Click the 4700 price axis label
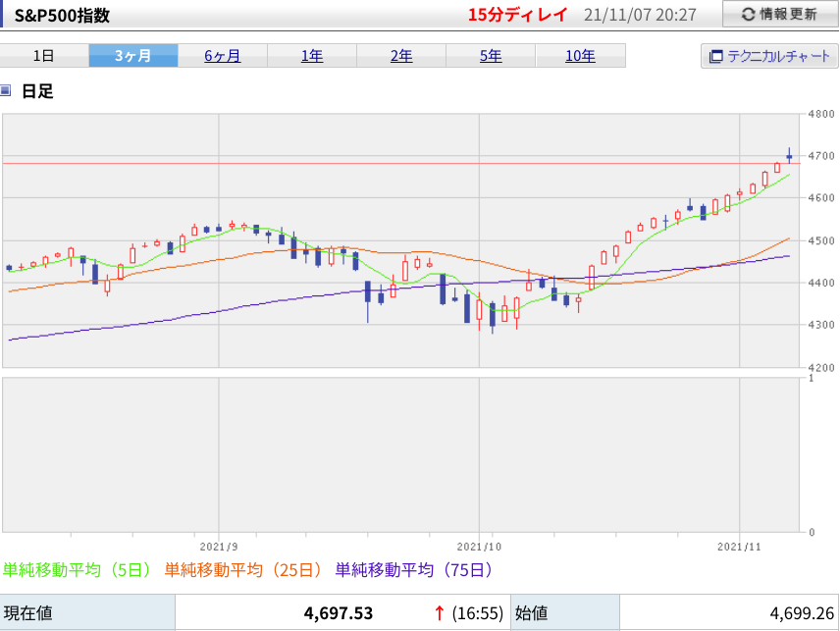 pos(821,156)
